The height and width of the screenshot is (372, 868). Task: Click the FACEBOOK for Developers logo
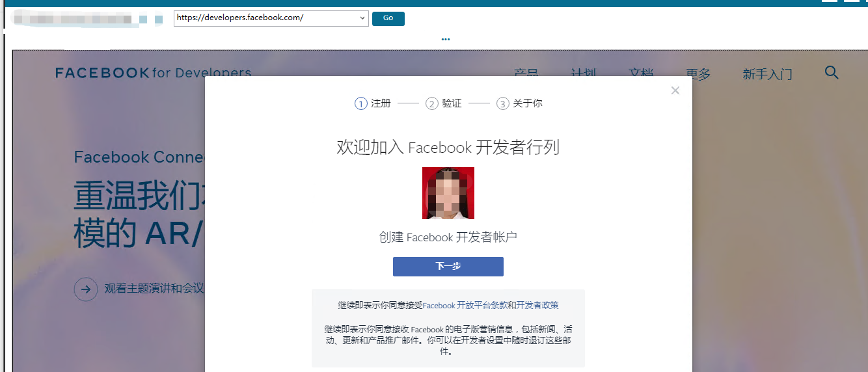[153, 72]
